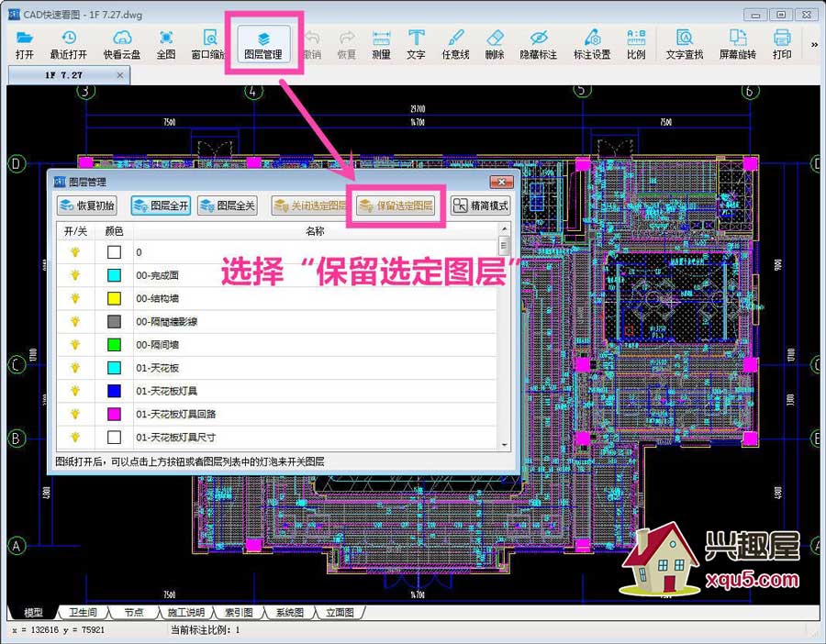
Task: Click cyan swatch of 00-完成面 layer
Action: (114, 275)
